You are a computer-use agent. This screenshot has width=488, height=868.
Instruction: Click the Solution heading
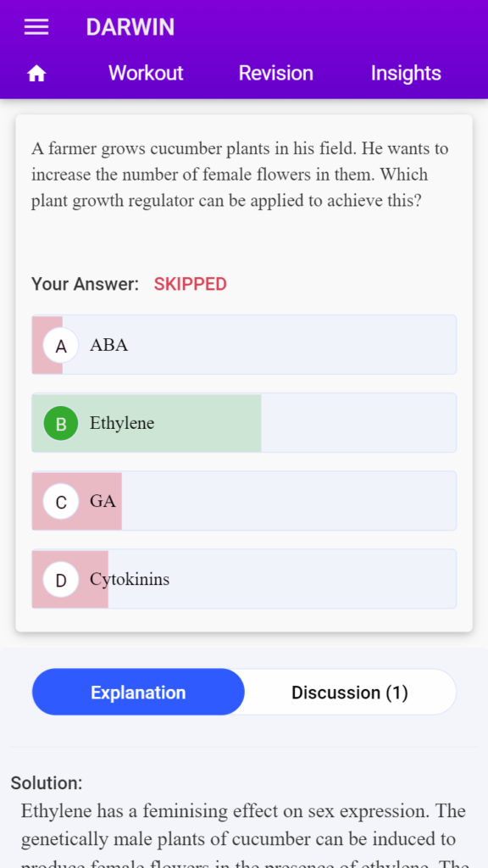(x=47, y=783)
